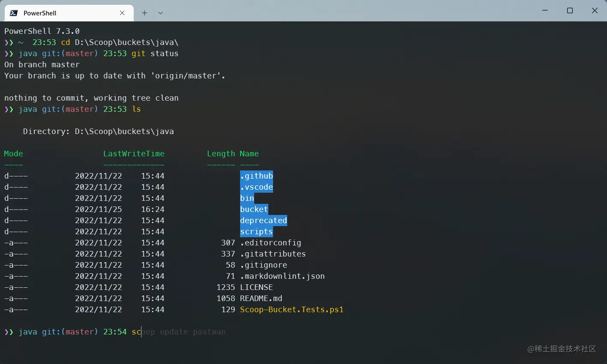Click the bucket directory name

(254, 209)
